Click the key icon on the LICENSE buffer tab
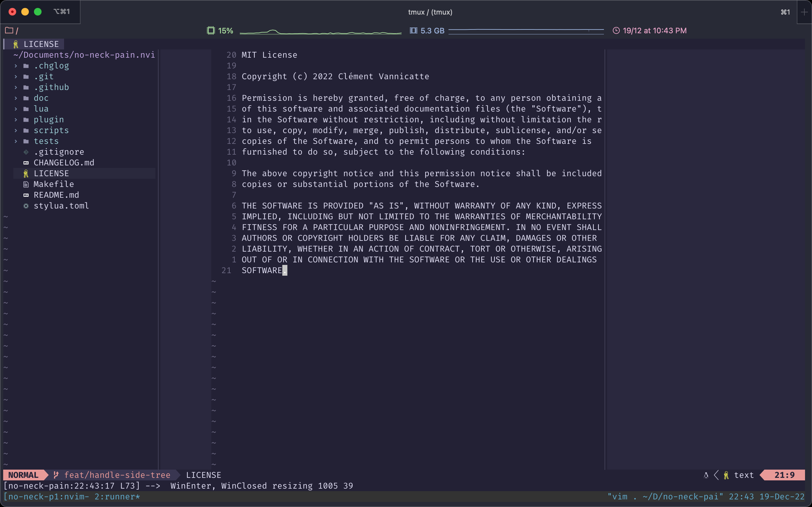812x507 pixels. click(x=16, y=44)
